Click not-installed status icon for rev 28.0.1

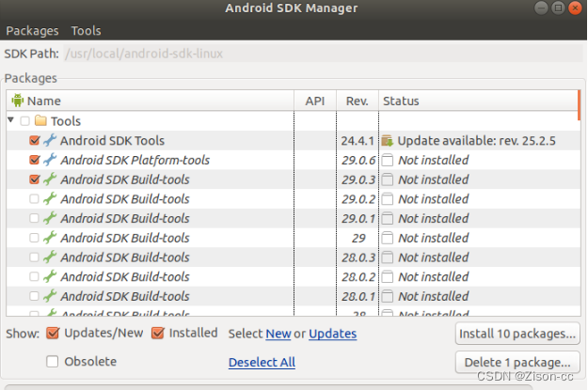tap(388, 296)
